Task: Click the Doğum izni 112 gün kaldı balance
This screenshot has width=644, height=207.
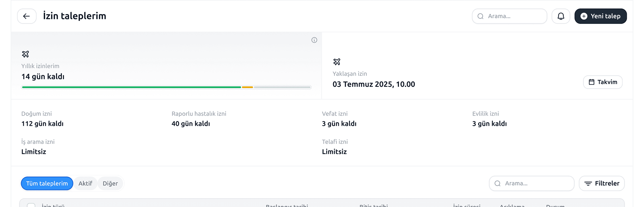Action: (42, 124)
